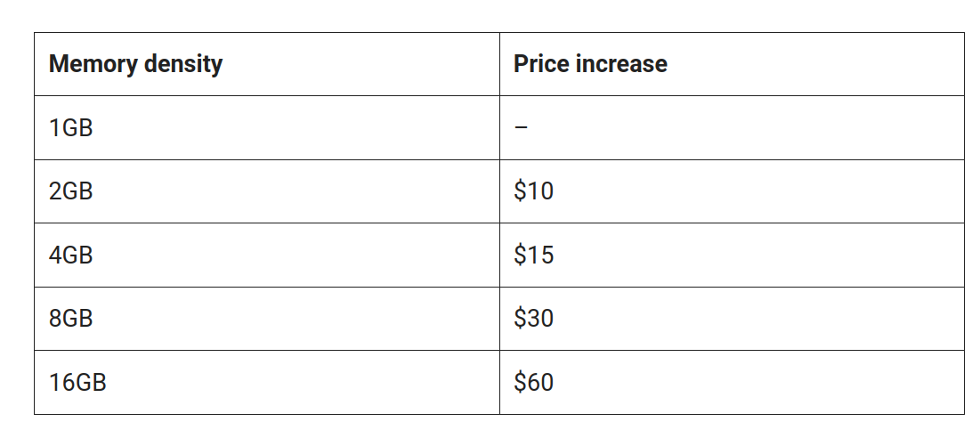Select the 2GB memory density cell
980x438 pixels.
71,191
